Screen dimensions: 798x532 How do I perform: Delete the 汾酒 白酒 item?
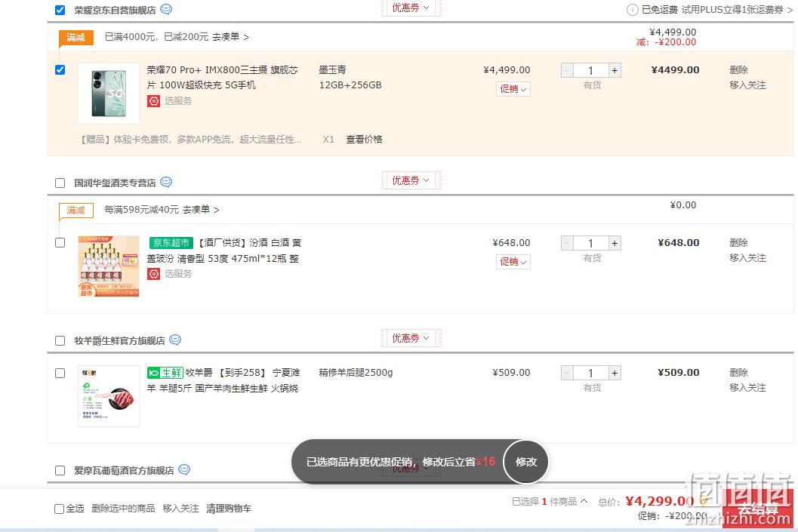pyautogui.click(x=738, y=242)
